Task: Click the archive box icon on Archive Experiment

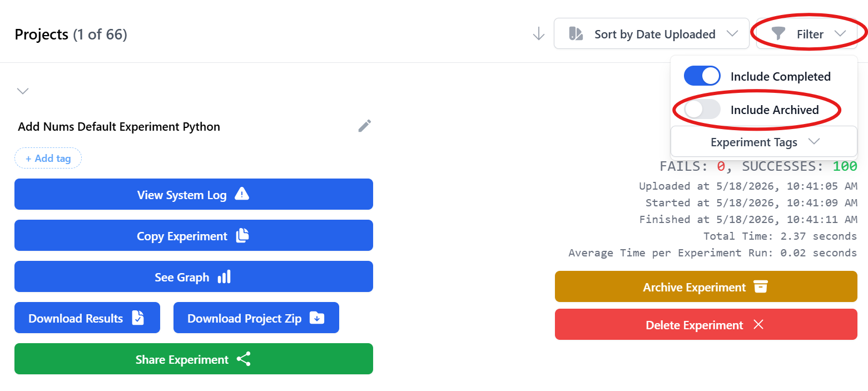Action: coord(760,286)
